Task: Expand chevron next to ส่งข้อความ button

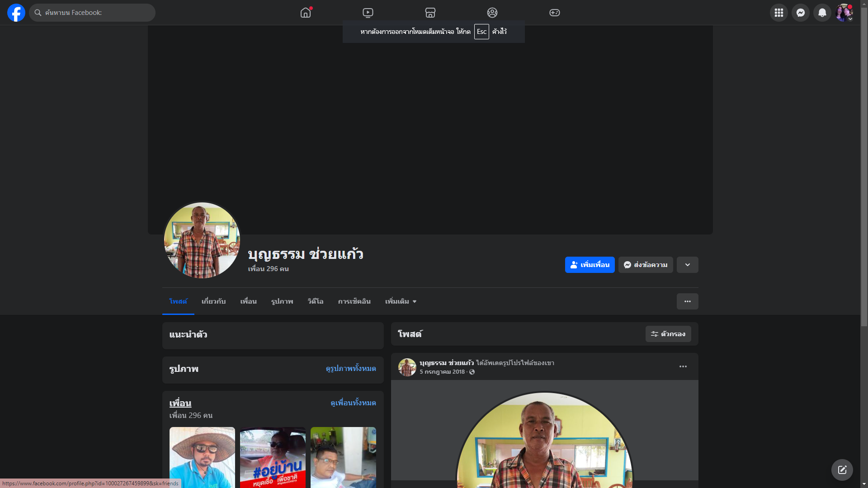Action: pos(687,265)
